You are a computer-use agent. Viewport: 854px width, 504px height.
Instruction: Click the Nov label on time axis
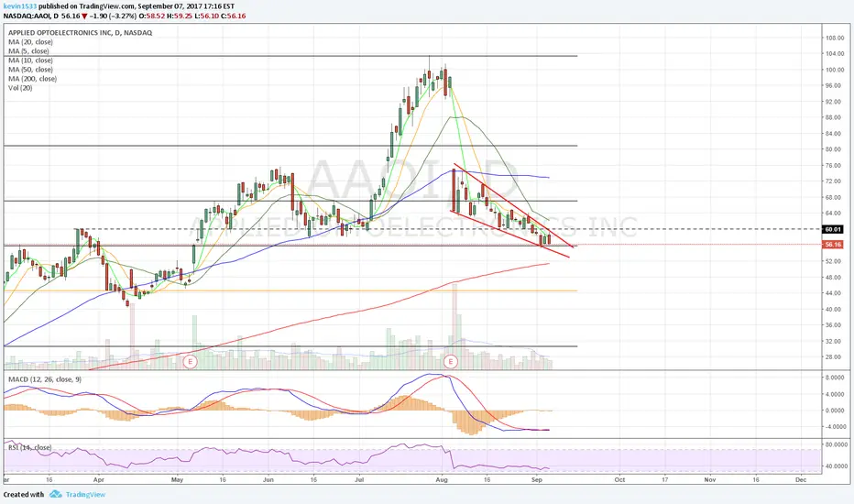[709, 480]
